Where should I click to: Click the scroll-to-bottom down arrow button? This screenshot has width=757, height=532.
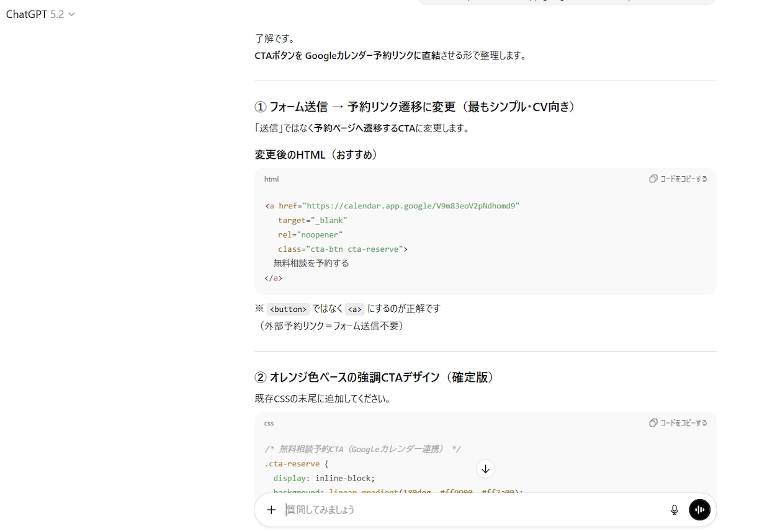point(485,469)
